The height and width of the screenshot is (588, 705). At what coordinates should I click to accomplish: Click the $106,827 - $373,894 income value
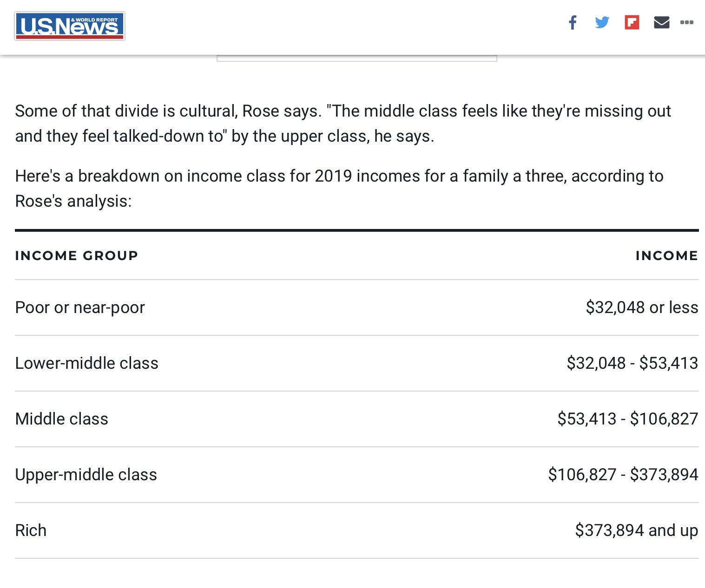tap(623, 475)
